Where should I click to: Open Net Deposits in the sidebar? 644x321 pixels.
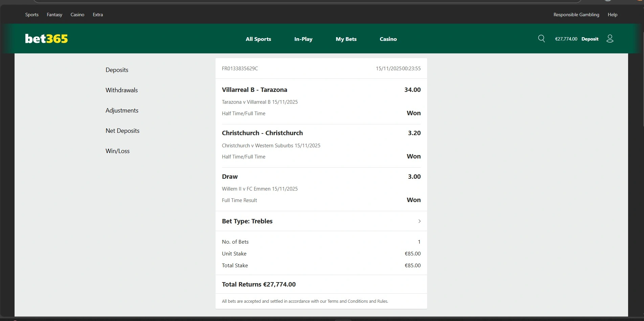(123, 131)
